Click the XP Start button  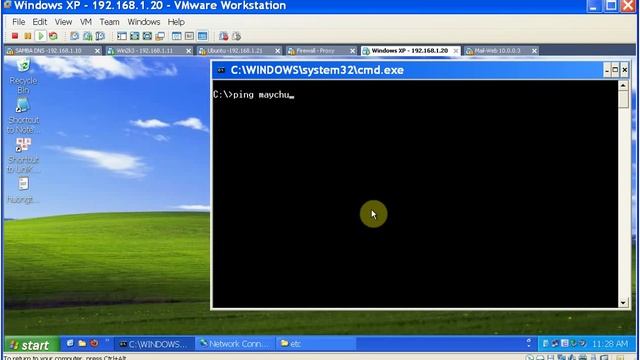[33, 345]
